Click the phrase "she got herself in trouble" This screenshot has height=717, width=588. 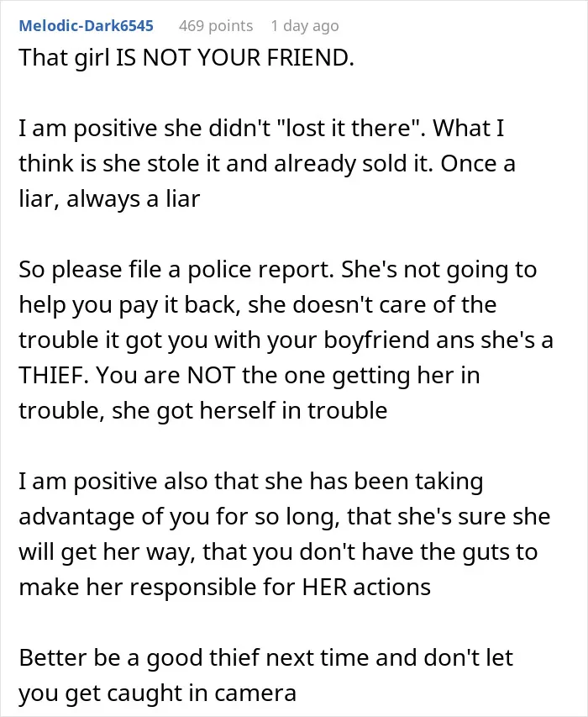pos(249,411)
